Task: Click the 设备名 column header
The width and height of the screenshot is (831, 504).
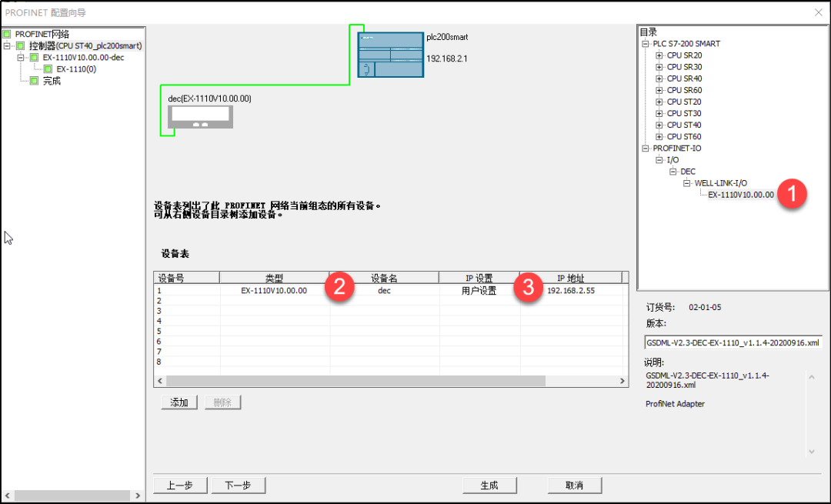Action: 384,278
